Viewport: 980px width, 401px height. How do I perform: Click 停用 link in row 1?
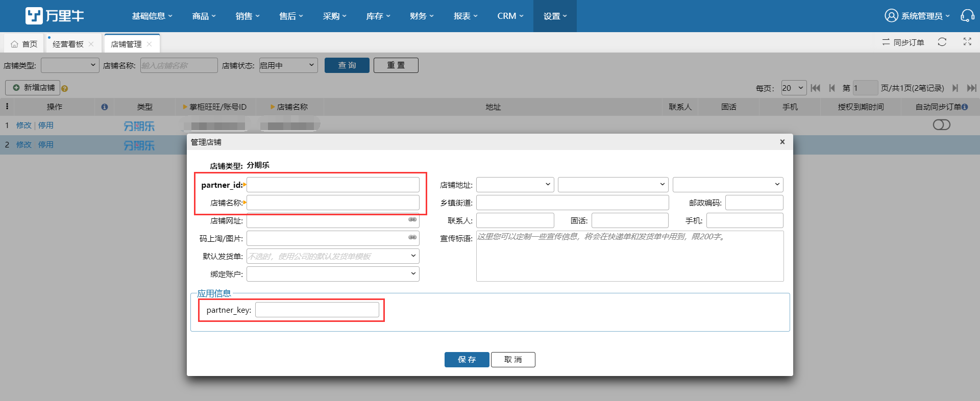pos(46,125)
